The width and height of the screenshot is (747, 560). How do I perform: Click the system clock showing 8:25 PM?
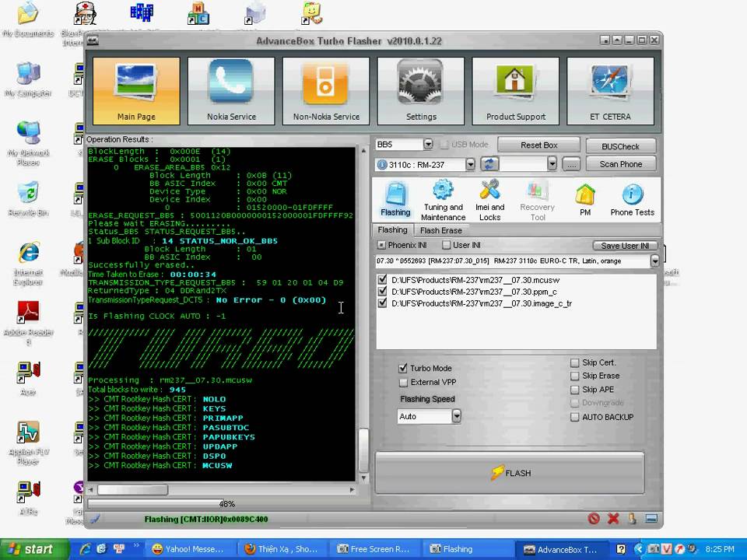tap(720, 550)
